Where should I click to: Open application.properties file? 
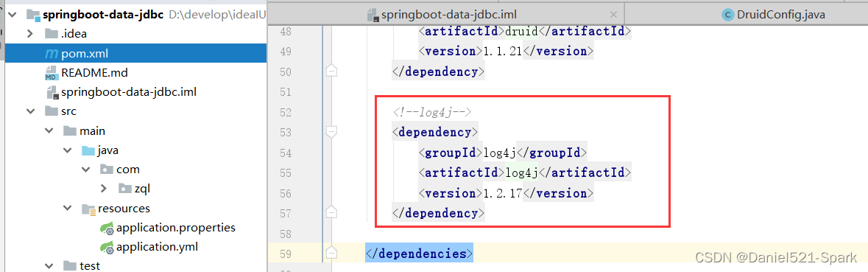tap(175, 228)
